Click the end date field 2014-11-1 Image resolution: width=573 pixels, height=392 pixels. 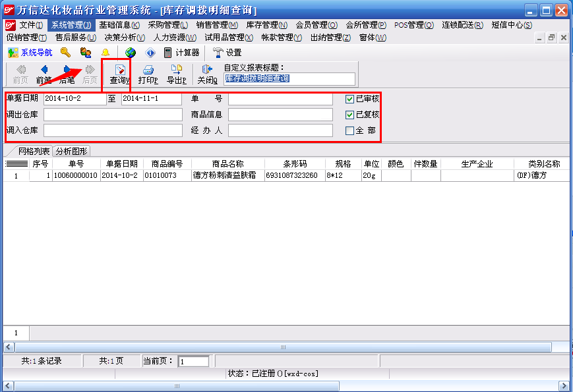152,99
